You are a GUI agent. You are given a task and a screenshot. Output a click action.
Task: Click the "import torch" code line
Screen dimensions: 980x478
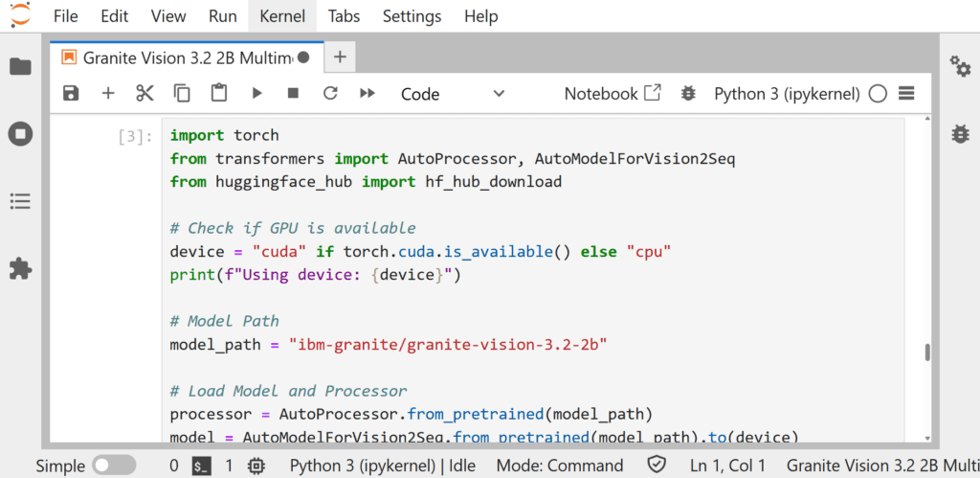(224, 135)
